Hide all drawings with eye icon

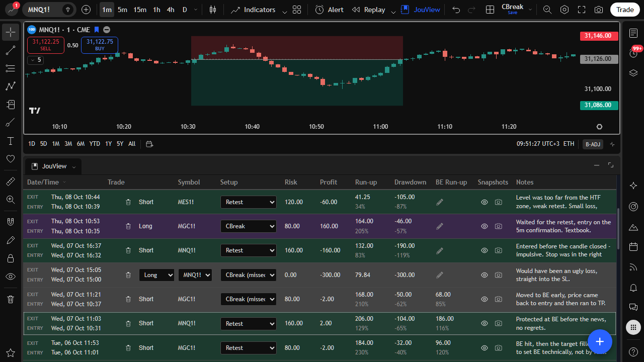(x=11, y=277)
